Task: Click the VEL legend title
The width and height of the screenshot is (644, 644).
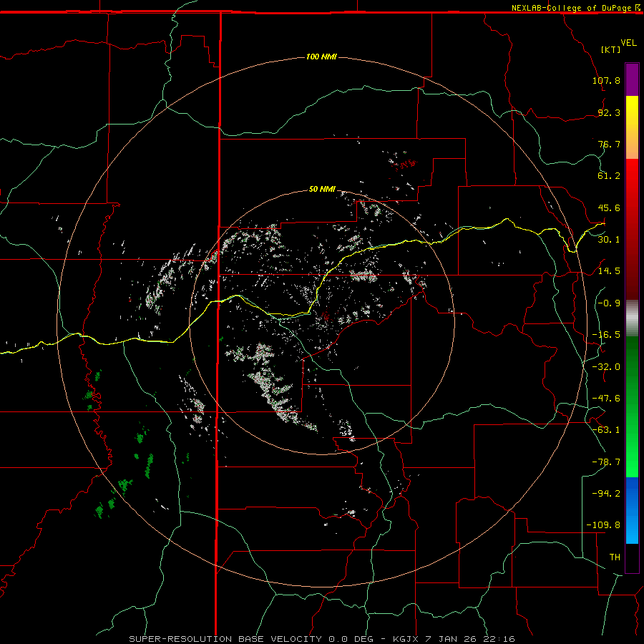Action: (628, 43)
